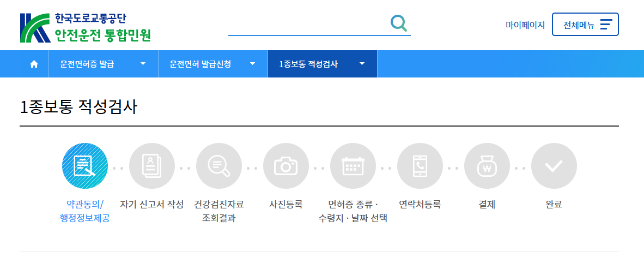The height and width of the screenshot is (263, 644).
Task: Click the 연락처등록 label
Action: tap(420, 204)
